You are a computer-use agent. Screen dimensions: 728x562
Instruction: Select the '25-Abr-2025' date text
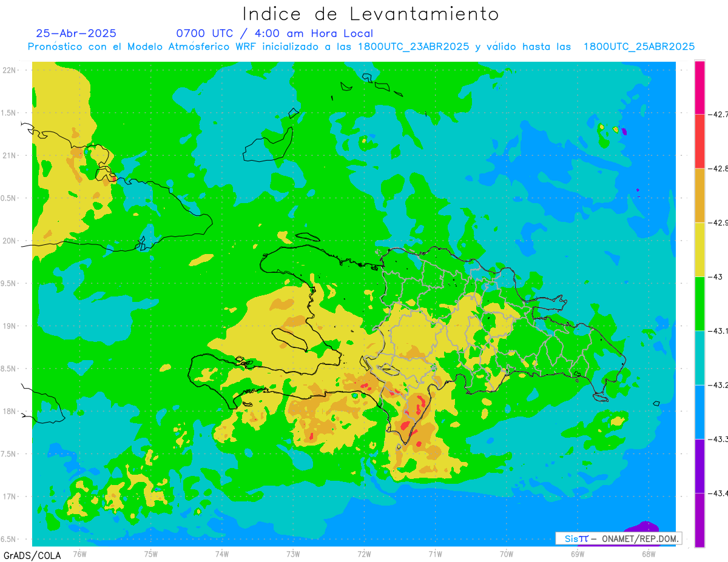[x=76, y=33]
